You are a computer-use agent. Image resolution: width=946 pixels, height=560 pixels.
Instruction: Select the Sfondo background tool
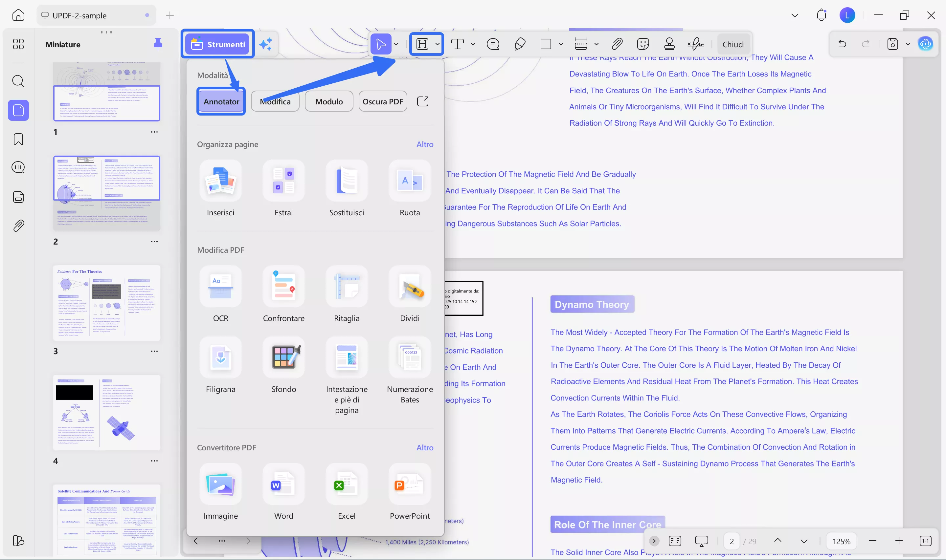[283, 357]
